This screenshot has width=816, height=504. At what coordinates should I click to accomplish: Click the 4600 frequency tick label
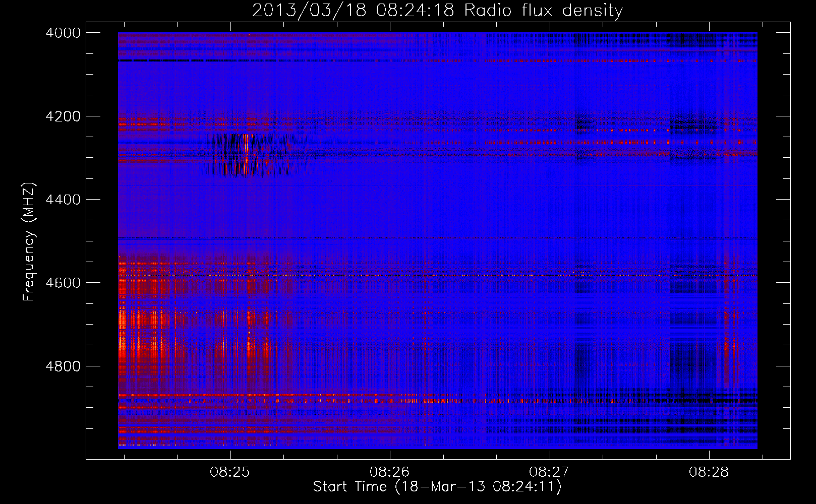[63, 283]
